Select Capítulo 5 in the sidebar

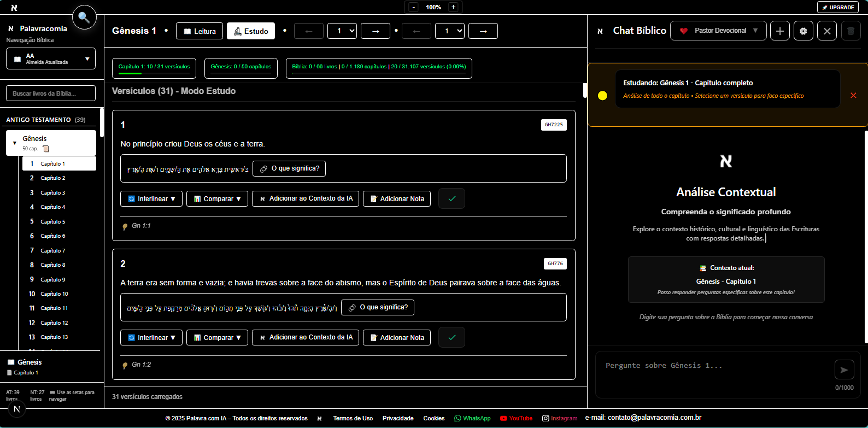pos(53,222)
